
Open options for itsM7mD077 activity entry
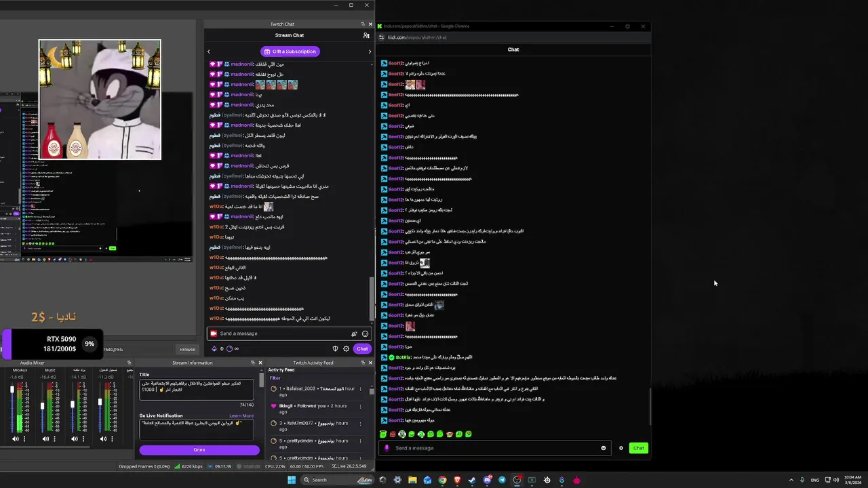pyautogui.click(x=360, y=424)
